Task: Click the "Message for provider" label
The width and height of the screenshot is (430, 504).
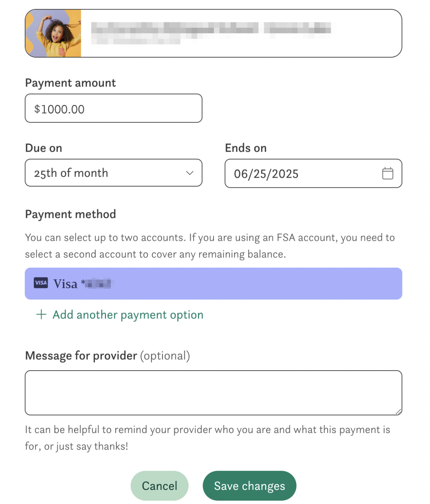Action: pyautogui.click(x=81, y=356)
